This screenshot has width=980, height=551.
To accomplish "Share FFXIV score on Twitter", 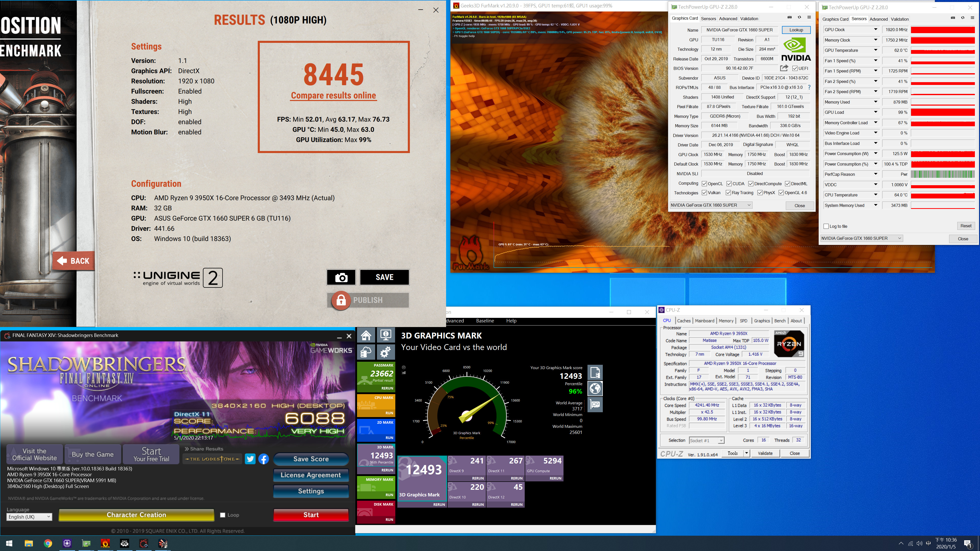I will 250,459.
